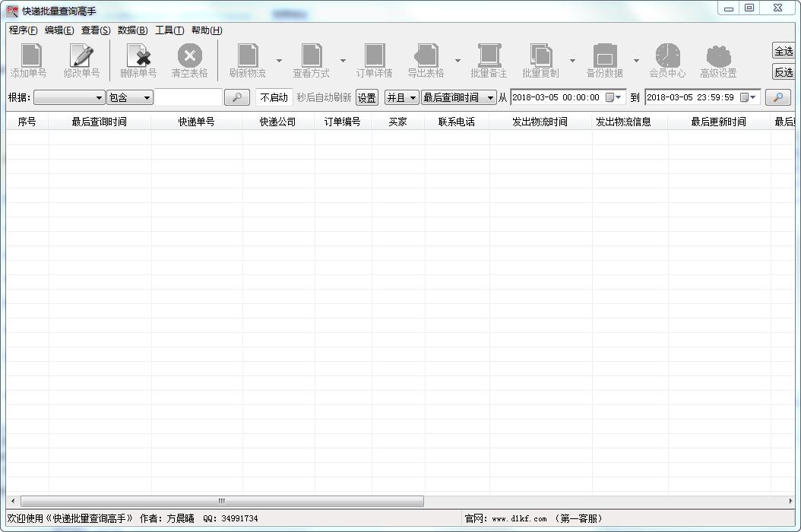Viewport: 801px width, 532px height.
Task: Open the 订单详情 order details icon
Action: click(x=375, y=57)
